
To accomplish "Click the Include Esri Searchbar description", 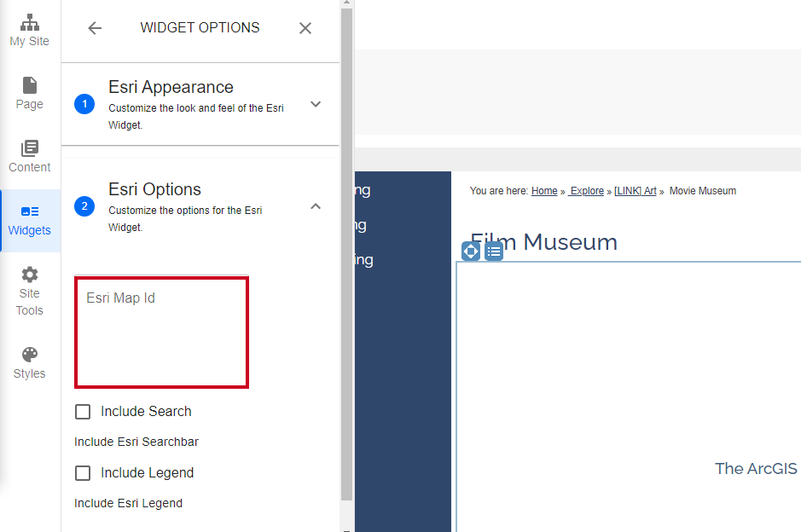I will click(x=136, y=442).
